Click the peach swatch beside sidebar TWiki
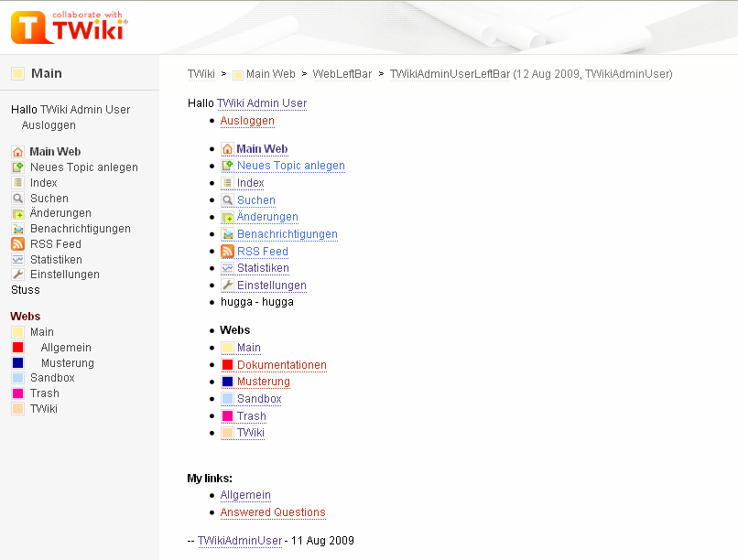738x560 pixels. pos(18,409)
